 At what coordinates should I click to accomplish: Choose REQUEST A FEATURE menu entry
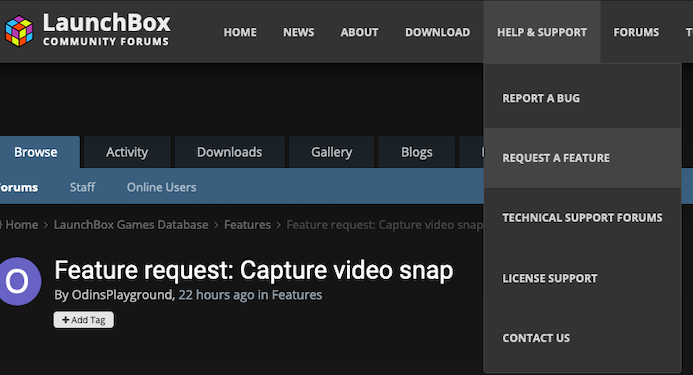pyautogui.click(x=583, y=158)
